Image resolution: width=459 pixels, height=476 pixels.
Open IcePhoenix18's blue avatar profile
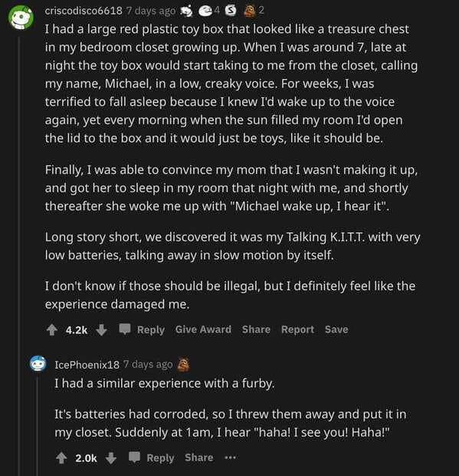[38, 363]
